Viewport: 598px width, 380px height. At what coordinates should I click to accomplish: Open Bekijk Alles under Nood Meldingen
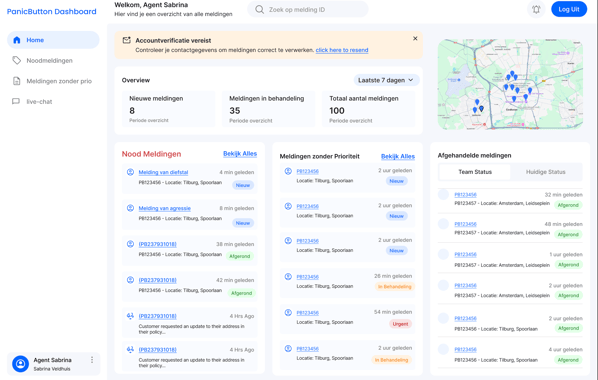tap(240, 154)
